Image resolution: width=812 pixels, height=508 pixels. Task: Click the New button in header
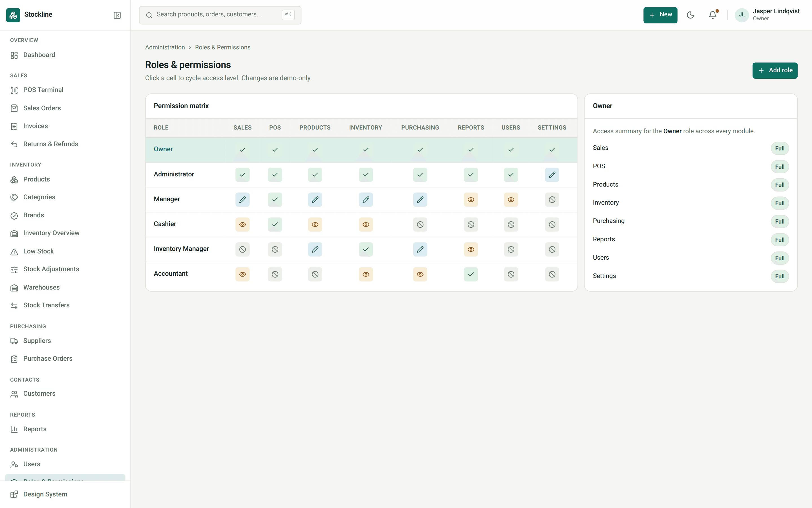point(660,15)
